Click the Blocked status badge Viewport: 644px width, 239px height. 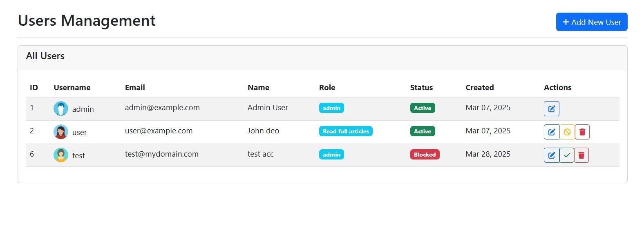[425, 155]
